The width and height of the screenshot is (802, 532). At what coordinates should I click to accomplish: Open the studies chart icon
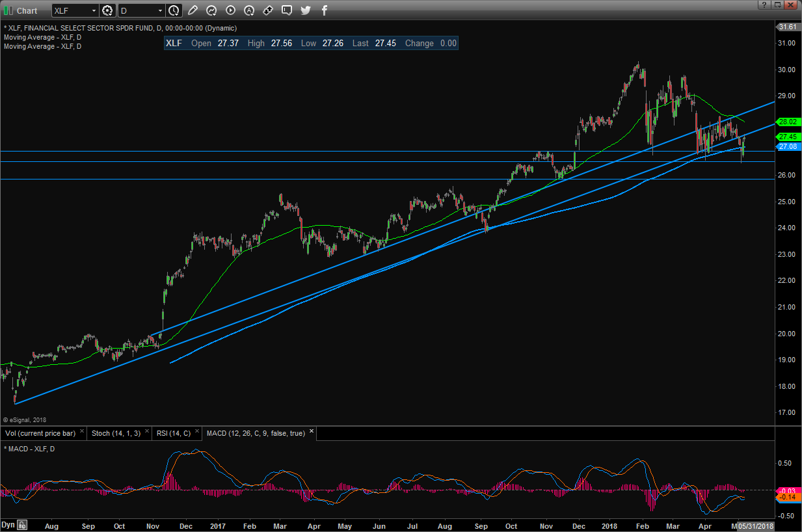211,10
